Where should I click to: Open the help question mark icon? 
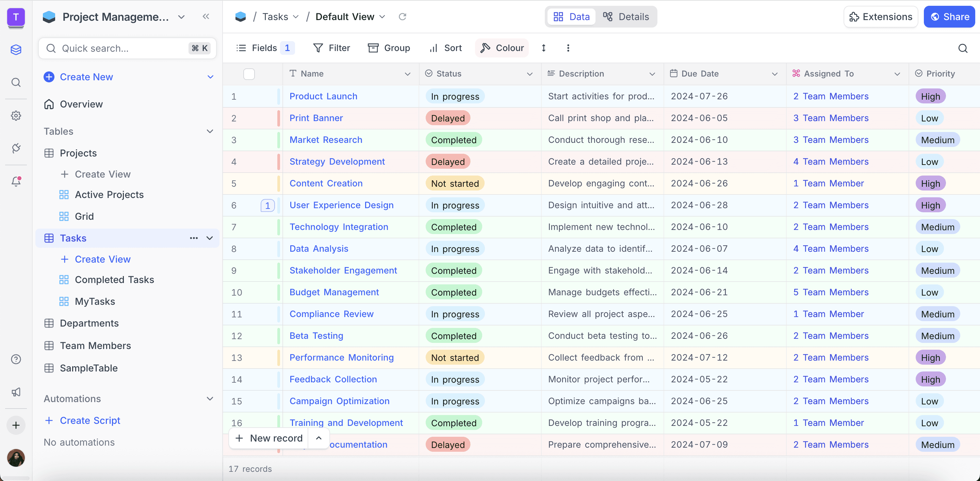16,359
